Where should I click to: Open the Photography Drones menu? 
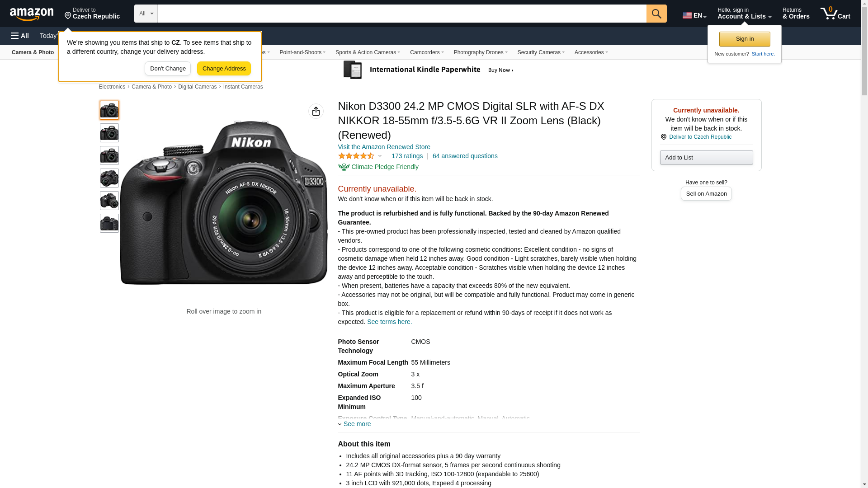[x=480, y=52]
